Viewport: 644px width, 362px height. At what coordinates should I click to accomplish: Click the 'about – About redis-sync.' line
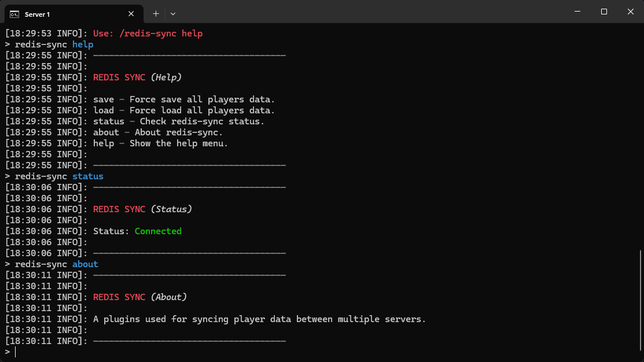pyautogui.click(x=158, y=132)
